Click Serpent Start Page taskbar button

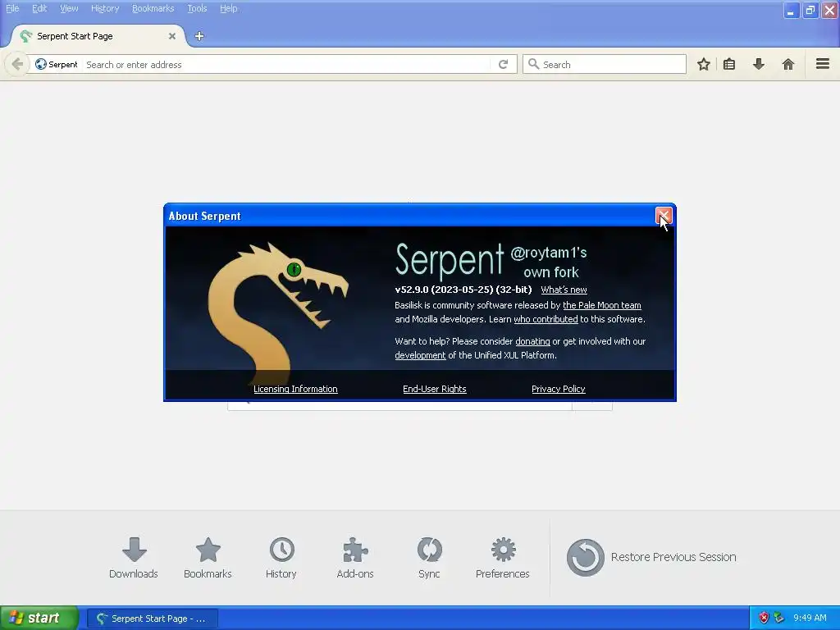point(152,619)
